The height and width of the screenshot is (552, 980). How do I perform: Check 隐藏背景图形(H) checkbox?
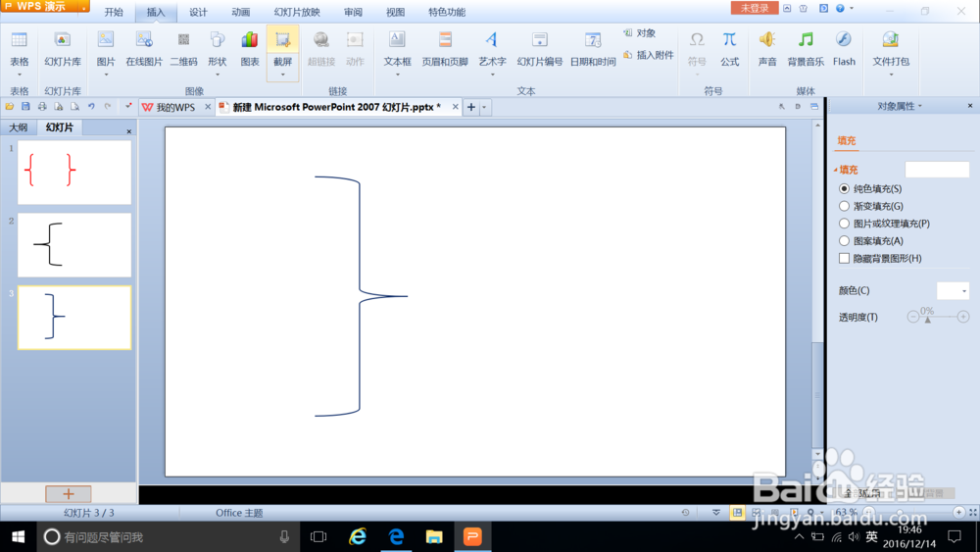(x=845, y=258)
